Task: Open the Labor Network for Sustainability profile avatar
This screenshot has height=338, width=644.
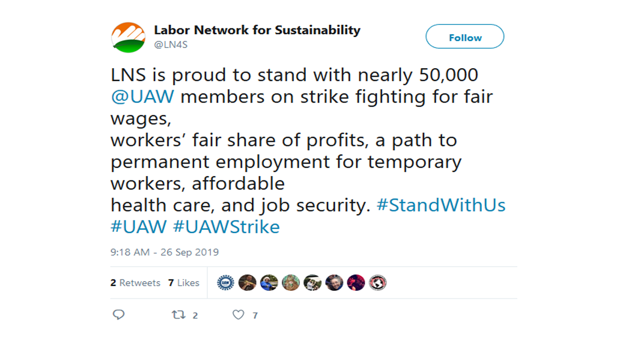Action: (128, 38)
